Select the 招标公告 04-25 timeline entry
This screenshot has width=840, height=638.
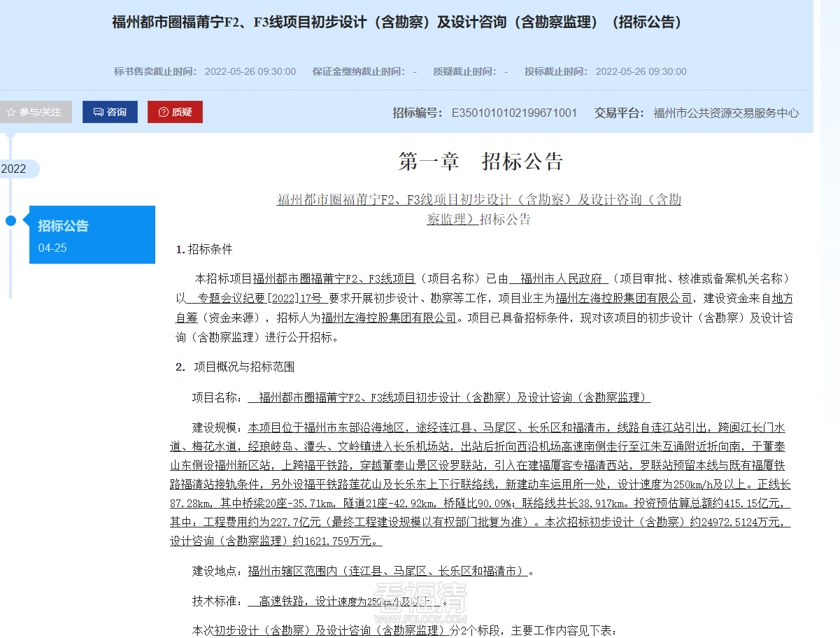click(92, 234)
